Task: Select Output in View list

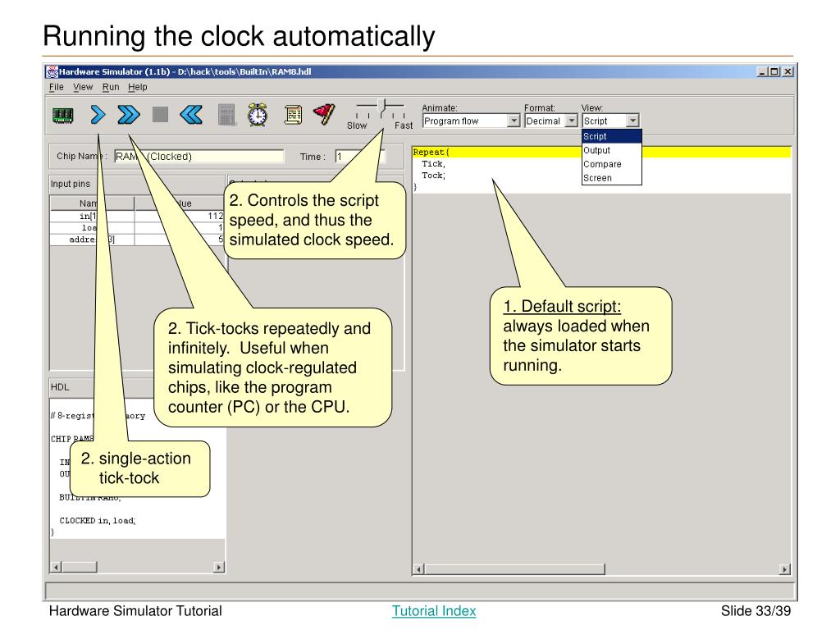Action: pyautogui.click(x=611, y=151)
